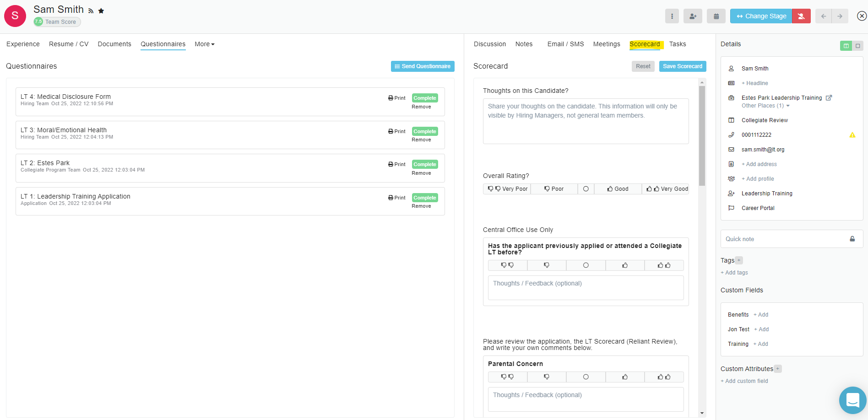Screen dimensions: 868x420
Task: Click the add team member icon
Action: 693,16
